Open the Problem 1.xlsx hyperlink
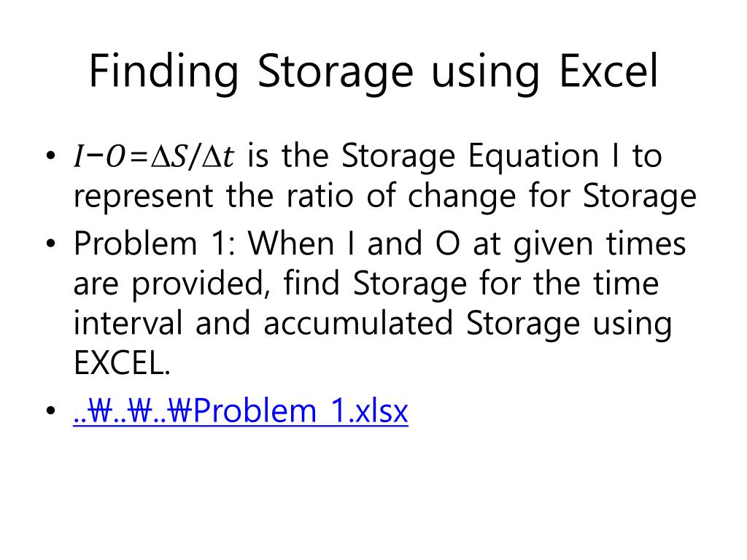 (241, 412)
